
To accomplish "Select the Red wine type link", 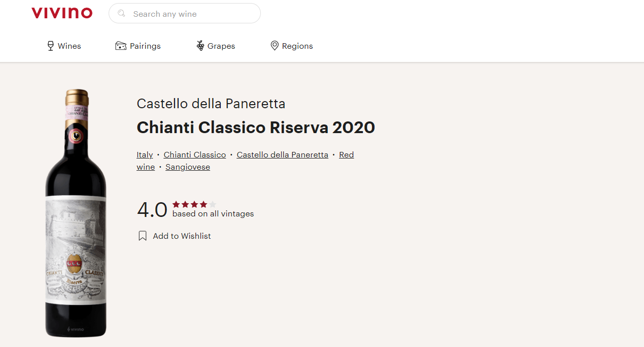I will coord(346,154).
